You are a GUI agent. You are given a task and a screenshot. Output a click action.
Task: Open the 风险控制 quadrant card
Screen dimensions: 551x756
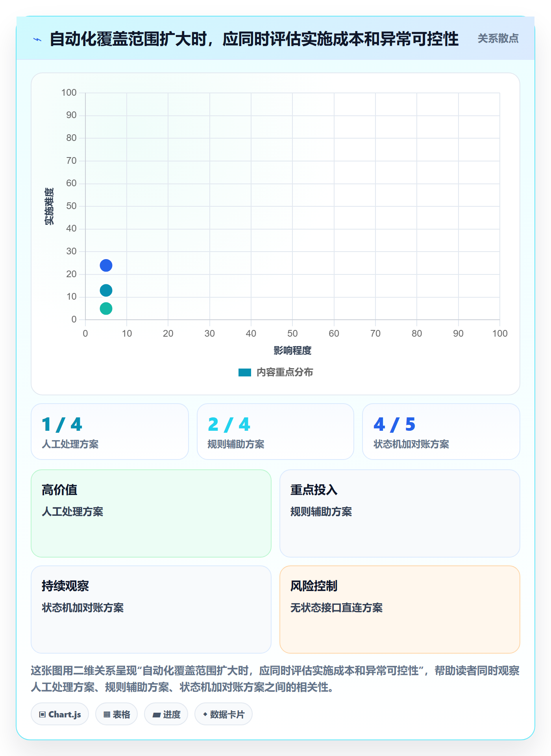(x=400, y=610)
